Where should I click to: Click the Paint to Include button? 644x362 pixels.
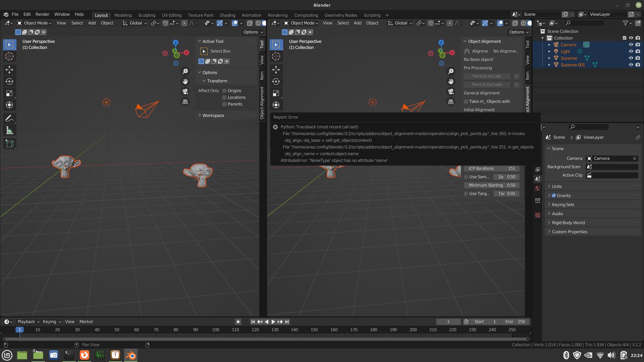[487, 76]
